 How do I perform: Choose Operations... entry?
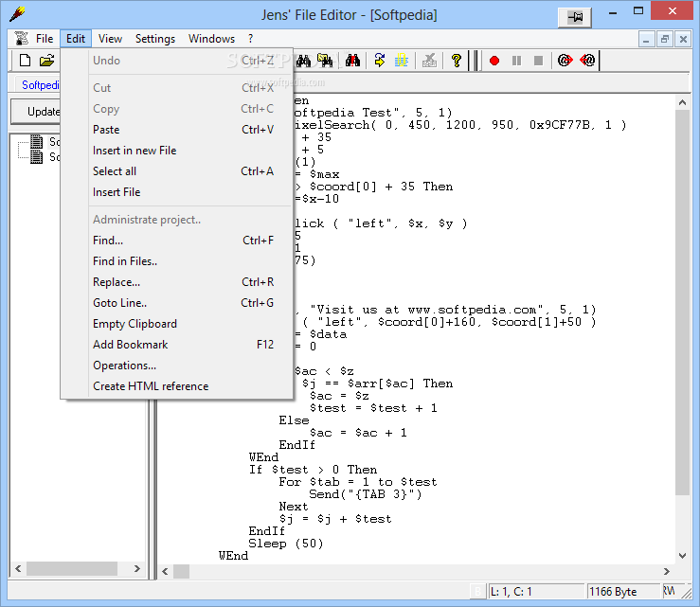(x=177, y=366)
